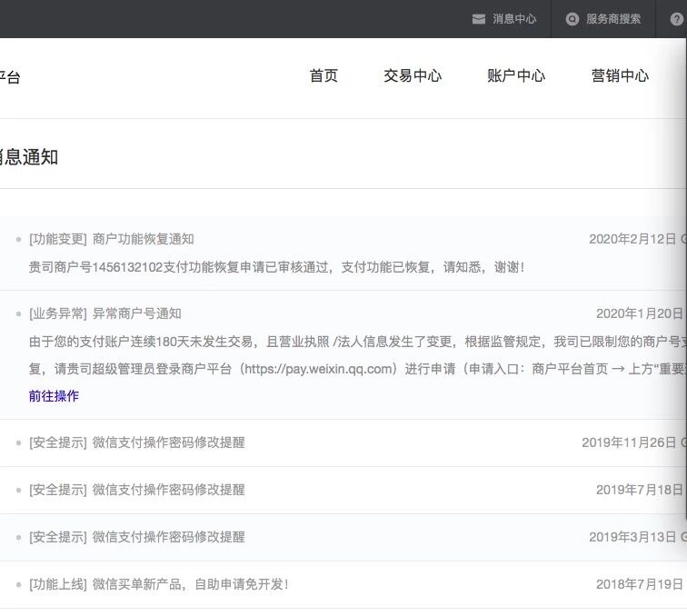Click the 180天未发生交易 notice text line
This screenshot has width=687, height=616.
[357, 342]
